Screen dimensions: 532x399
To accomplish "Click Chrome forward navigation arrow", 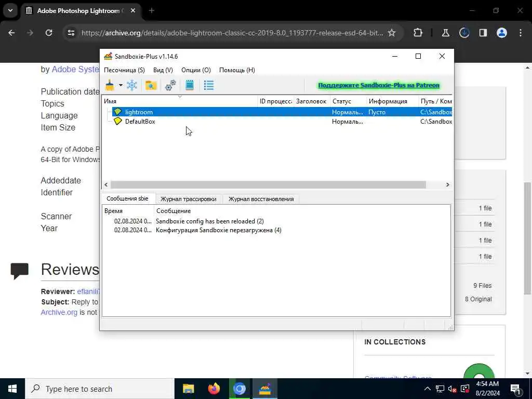I will coord(30,33).
